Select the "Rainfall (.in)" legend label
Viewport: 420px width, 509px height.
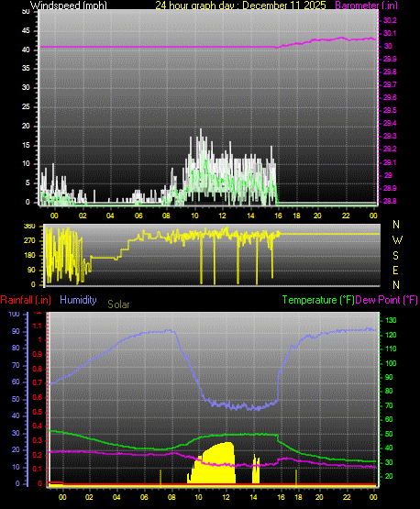pos(26,300)
